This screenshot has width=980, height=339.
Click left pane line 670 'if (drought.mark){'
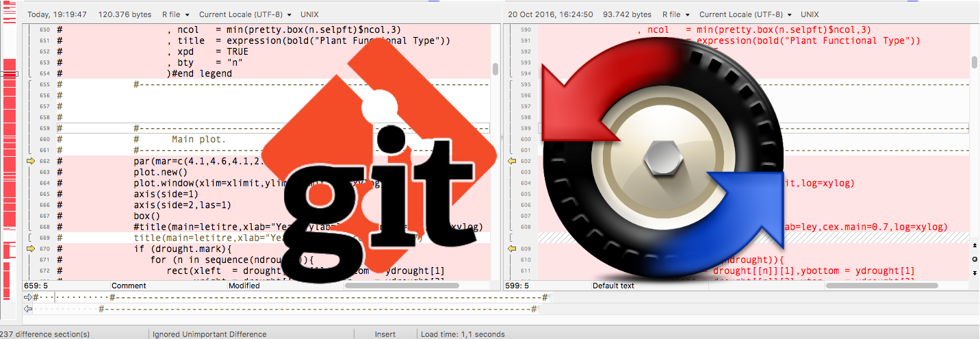click(183, 249)
